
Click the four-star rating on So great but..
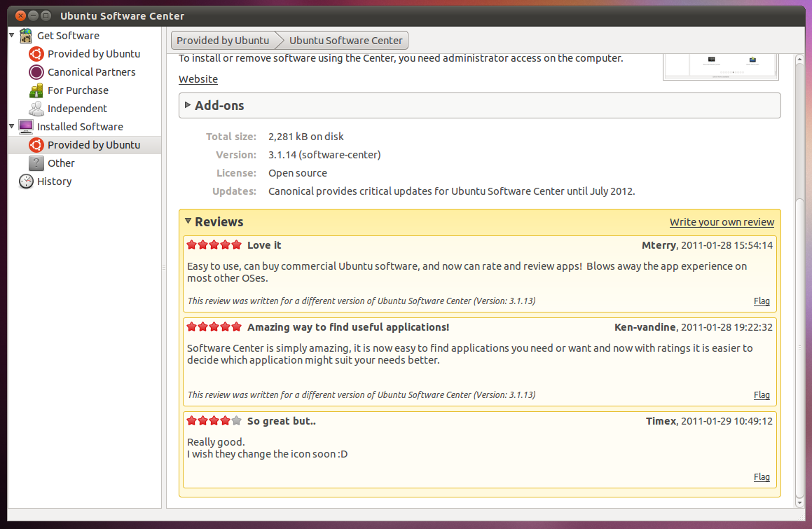tap(214, 420)
